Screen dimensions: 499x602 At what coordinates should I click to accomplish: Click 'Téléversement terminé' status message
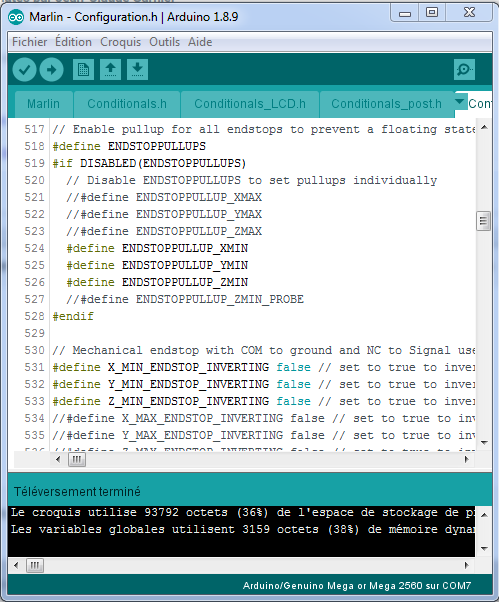point(77,492)
